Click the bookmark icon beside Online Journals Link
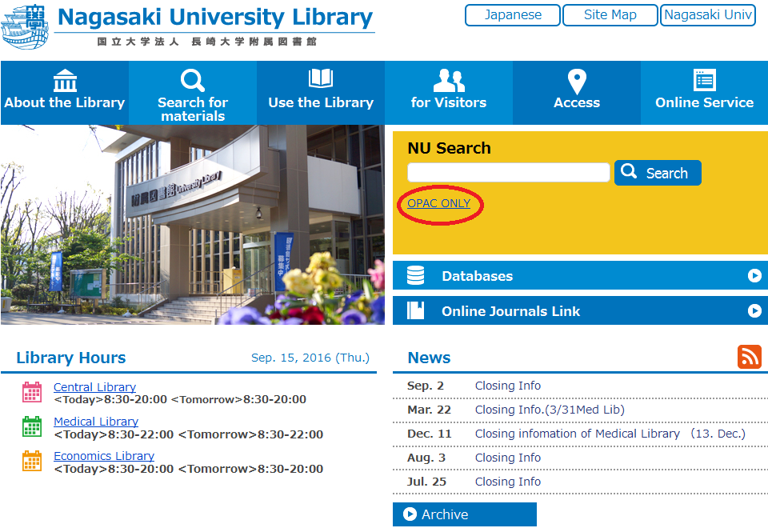The image size is (768, 532). pyautogui.click(x=415, y=310)
